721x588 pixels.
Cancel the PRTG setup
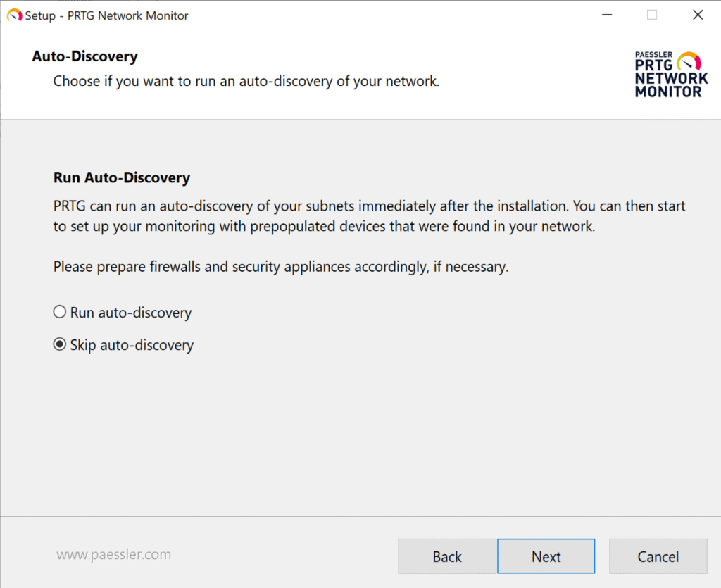pyautogui.click(x=658, y=557)
